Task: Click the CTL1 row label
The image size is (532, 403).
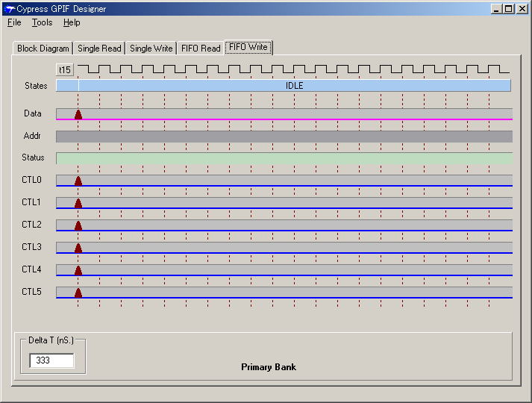Action: (31, 202)
